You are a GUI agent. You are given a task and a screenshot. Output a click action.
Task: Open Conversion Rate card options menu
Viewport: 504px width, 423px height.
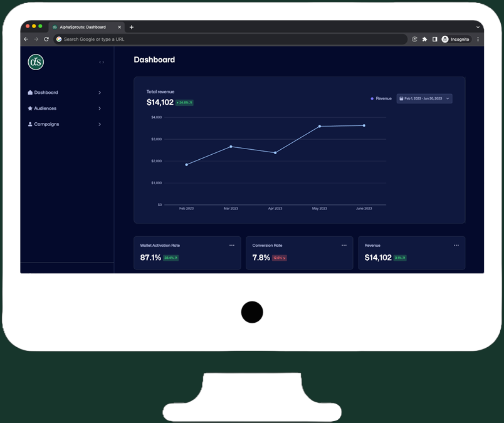point(344,245)
